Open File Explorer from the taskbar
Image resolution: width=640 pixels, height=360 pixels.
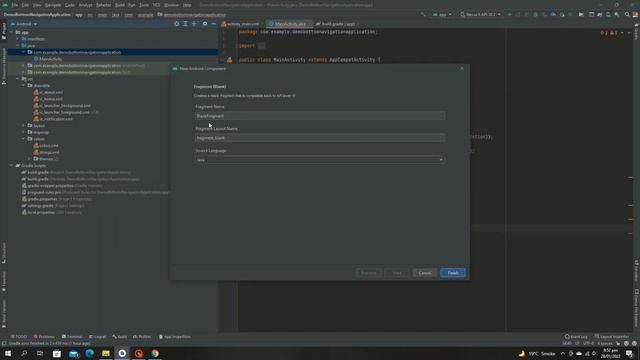(x=106, y=353)
